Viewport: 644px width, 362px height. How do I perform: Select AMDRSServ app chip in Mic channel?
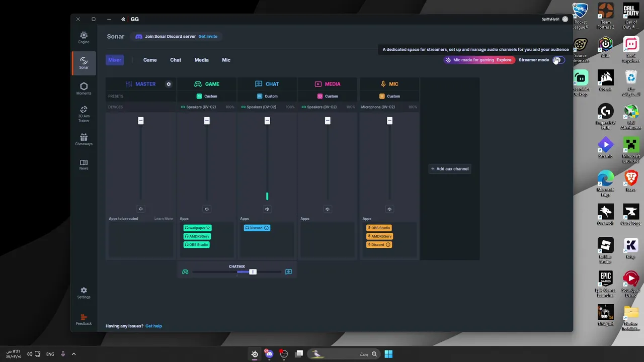click(x=380, y=236)
